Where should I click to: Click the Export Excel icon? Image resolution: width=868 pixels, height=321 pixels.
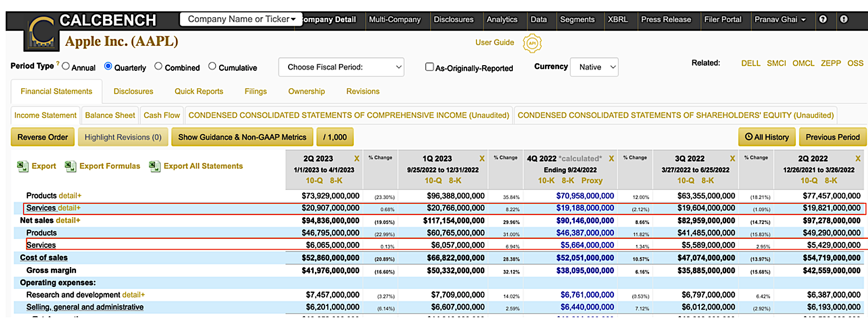[22, 166]
